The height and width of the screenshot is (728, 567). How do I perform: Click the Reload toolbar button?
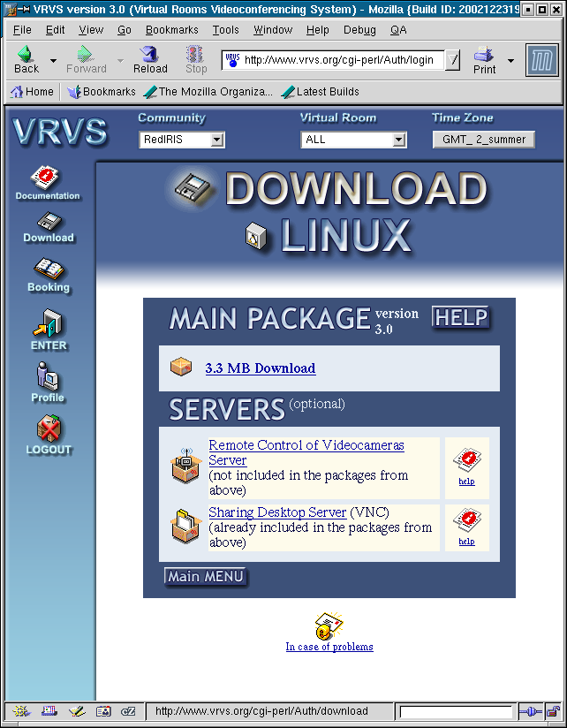tap(149, 59)
